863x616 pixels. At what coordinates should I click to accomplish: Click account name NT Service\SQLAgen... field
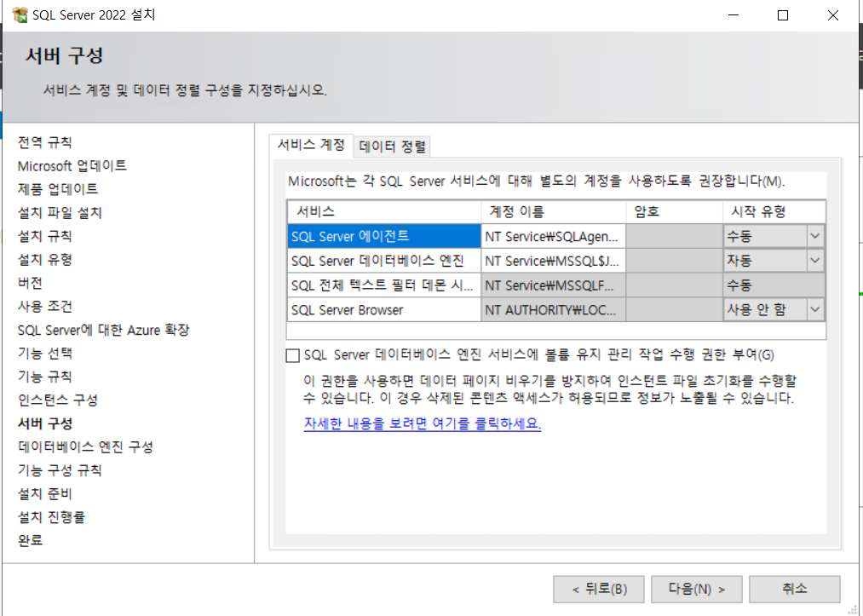pyautogui.click(x=553, y=236)
